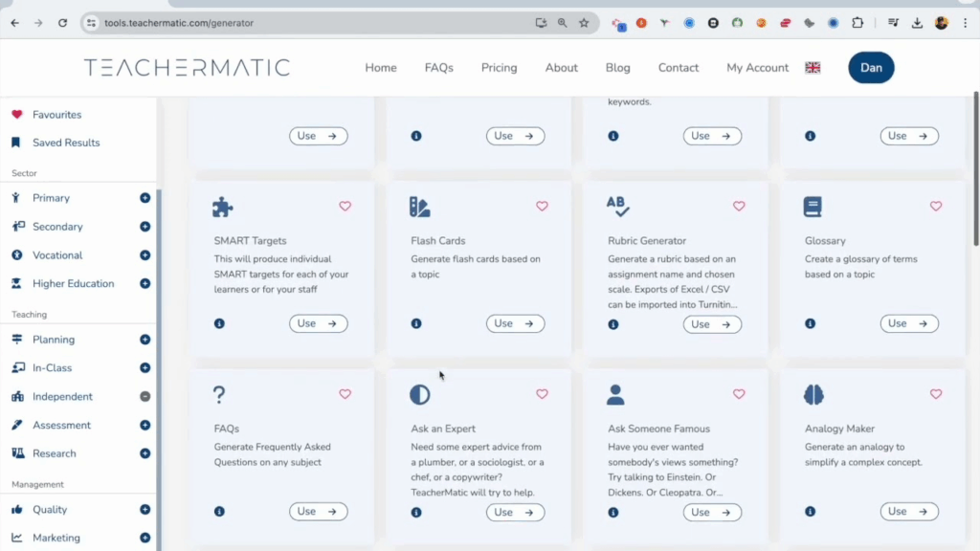
Task: Open the Pricing page from navigation
Action: point(499,68)
